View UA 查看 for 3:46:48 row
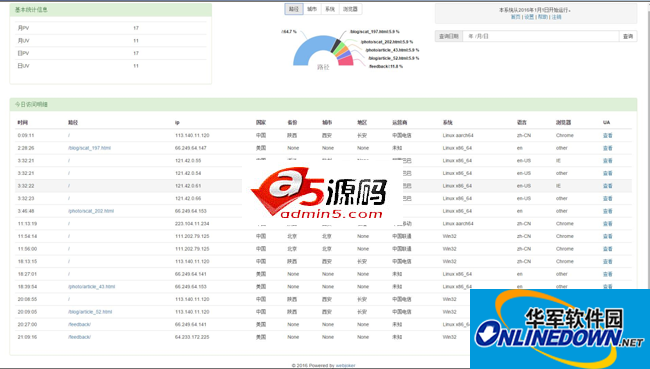Screen dimensions: 650x369 [608, 211]
